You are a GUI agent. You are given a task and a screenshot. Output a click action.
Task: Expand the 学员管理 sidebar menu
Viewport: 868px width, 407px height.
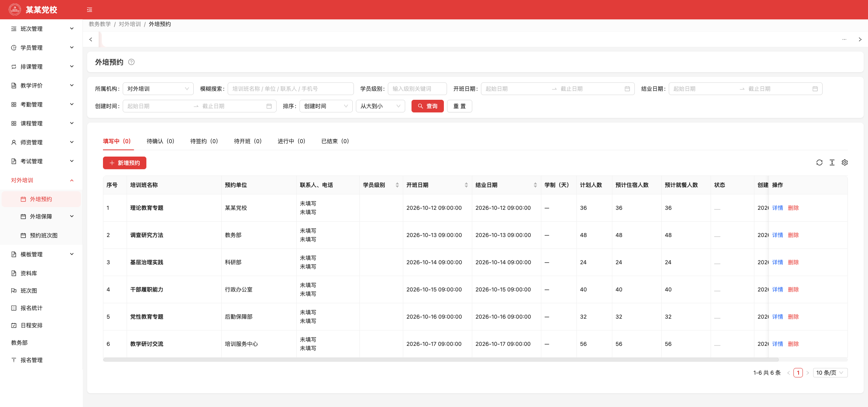point(41,48)
